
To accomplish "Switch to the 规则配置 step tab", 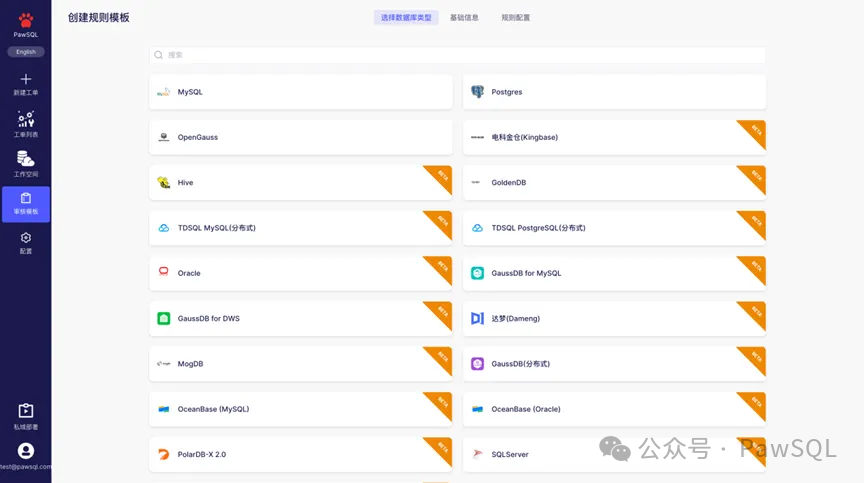I will point(515,18).
